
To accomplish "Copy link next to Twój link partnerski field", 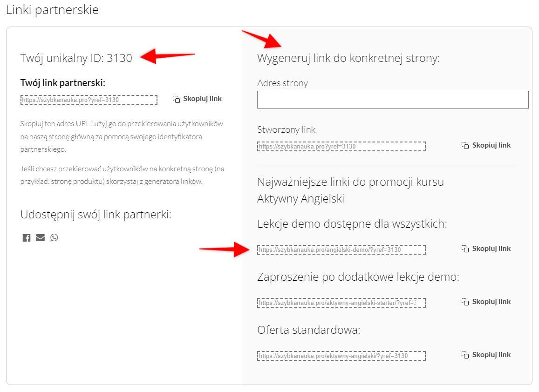I will [197, 99].
